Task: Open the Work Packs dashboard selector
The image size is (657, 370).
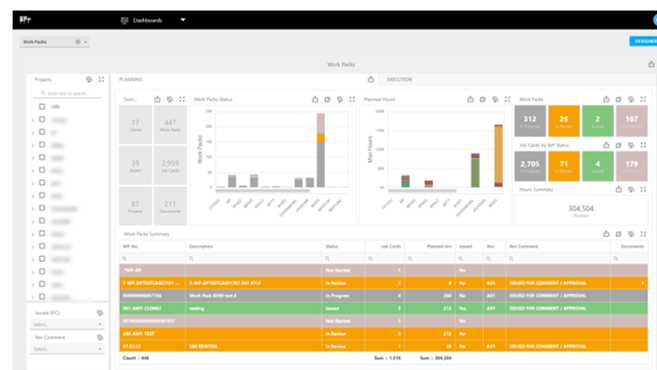Action: [54, 42]
